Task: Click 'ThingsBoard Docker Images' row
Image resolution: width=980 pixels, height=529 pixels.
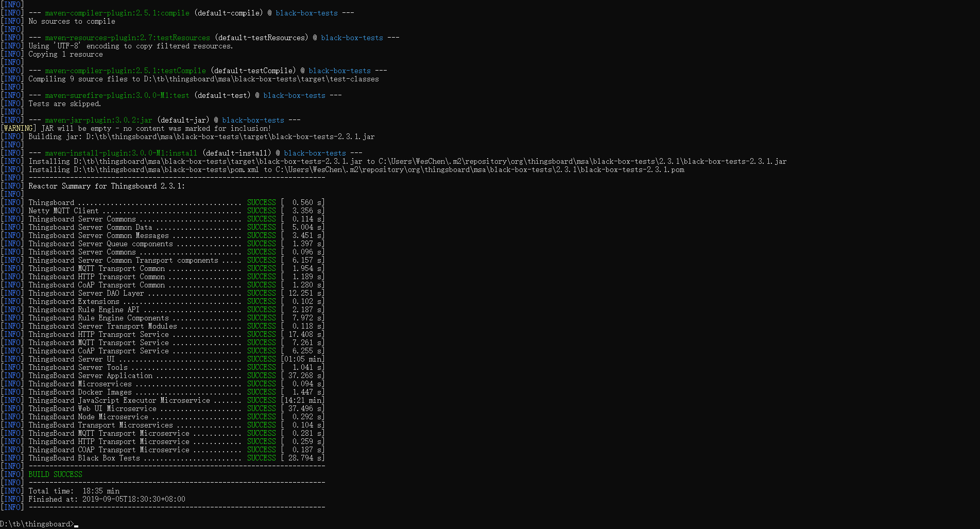Action: pyautogui.click(x=163, y=392)
